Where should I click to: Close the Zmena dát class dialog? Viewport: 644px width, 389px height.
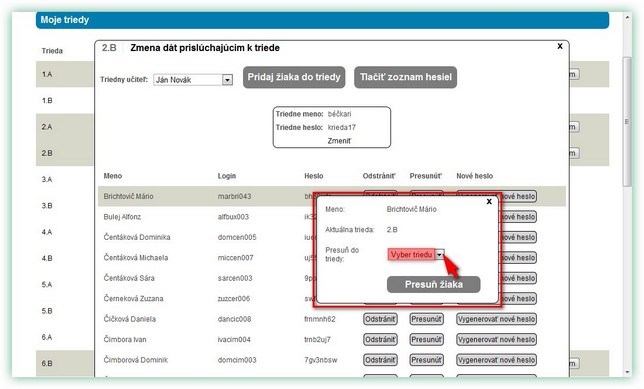tap(560, 46)
